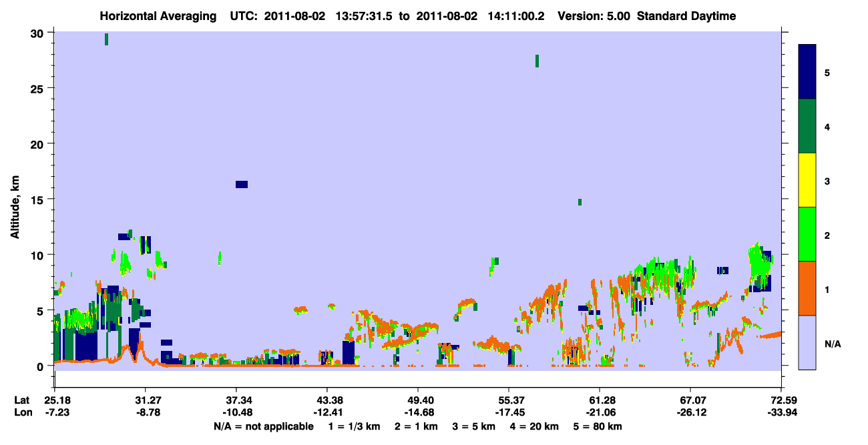Click the '5 = 80 km' legend text
Image resolution: width=868 pixels, height=445 pixels.
(598, 427)
